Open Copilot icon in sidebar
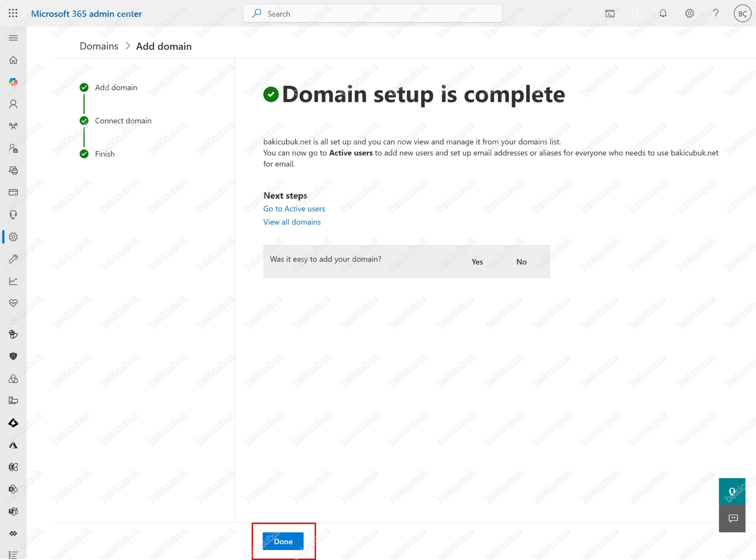Screen dimensions: 756x560 click(x=13, y=82)
